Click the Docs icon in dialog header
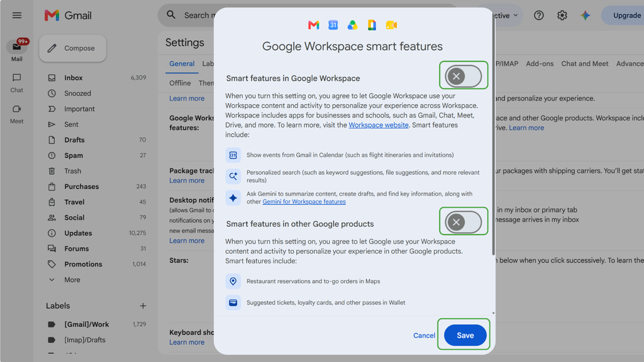The width and height of the screenshot is (644, 362). (372, 25)
